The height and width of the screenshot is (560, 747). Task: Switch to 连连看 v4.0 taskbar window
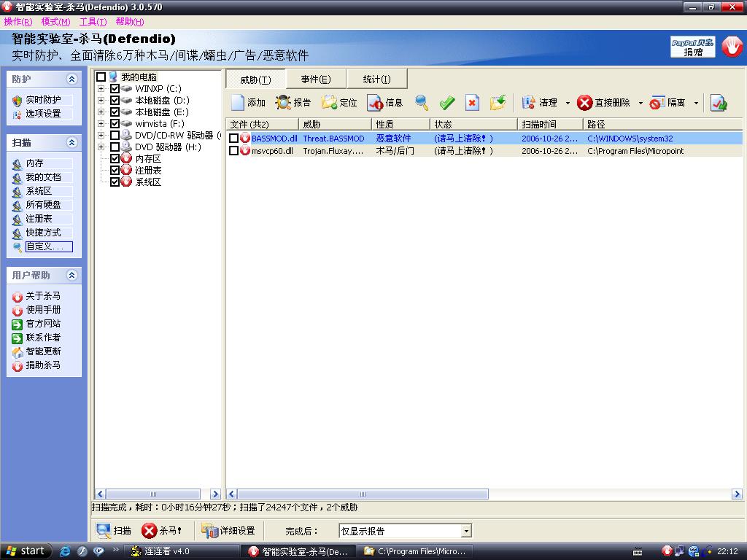pyautogui.click(x=183, y=551)
